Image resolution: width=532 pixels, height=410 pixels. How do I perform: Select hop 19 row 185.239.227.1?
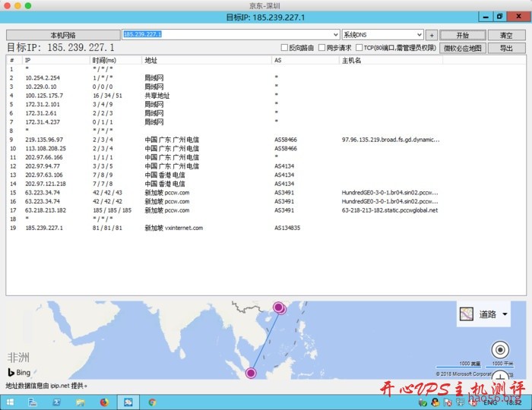[46, 228]
